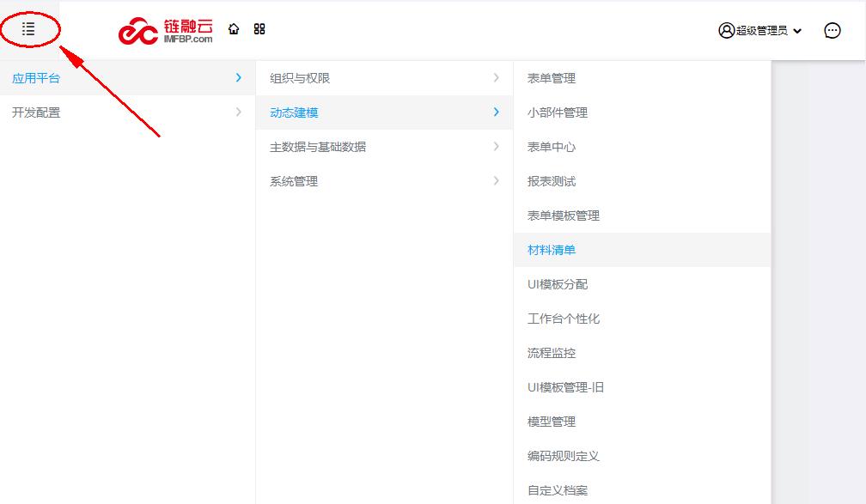This screenshot has width=866, height=504.
Task: Open the home page via the house icon
Action: [233, 28]
